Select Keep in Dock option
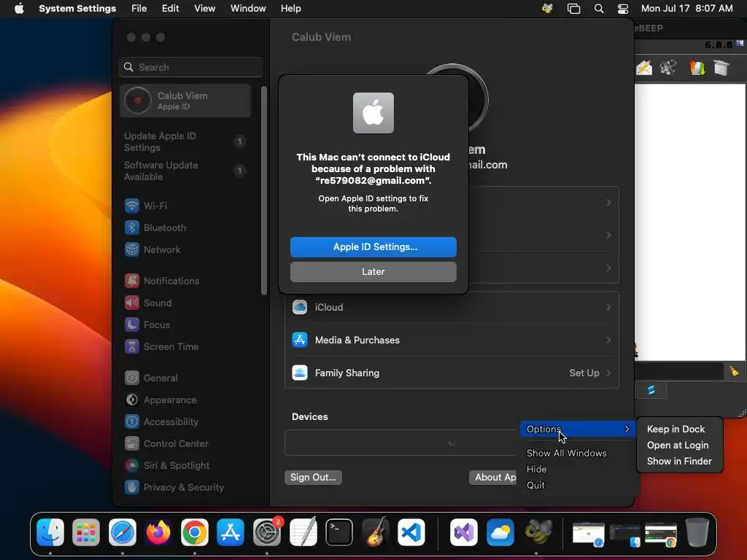 676,429
